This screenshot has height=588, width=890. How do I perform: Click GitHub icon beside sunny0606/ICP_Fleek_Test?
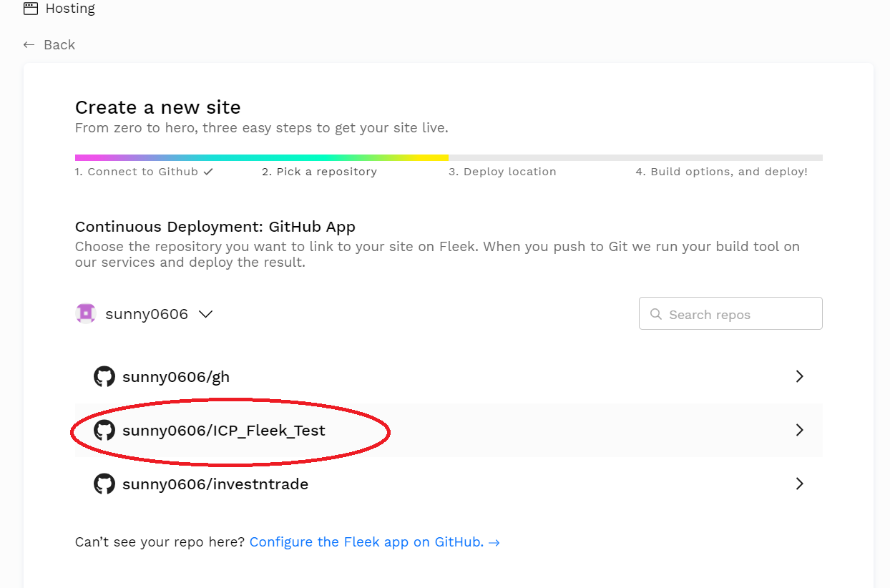coord(104,430)
